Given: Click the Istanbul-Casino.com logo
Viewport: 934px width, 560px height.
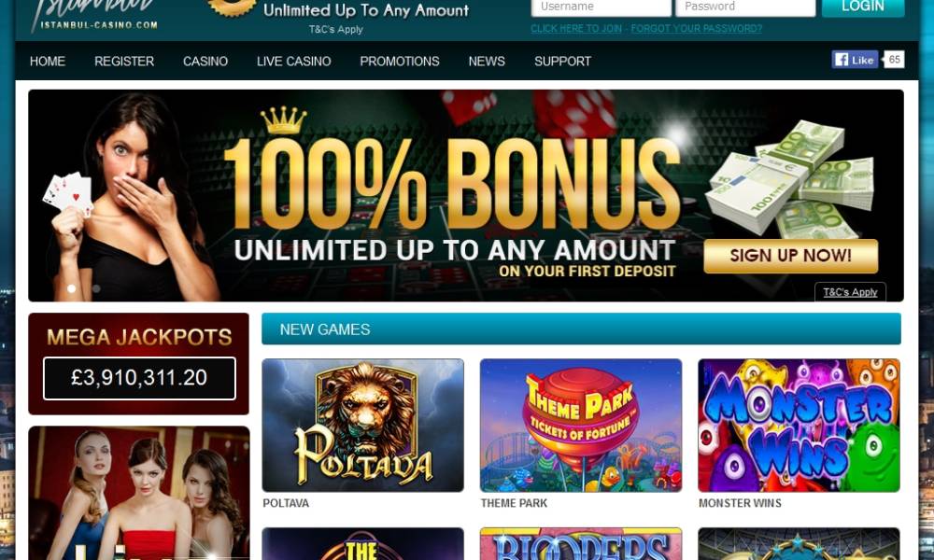Looking at the screenshot, I should [95, 16].
